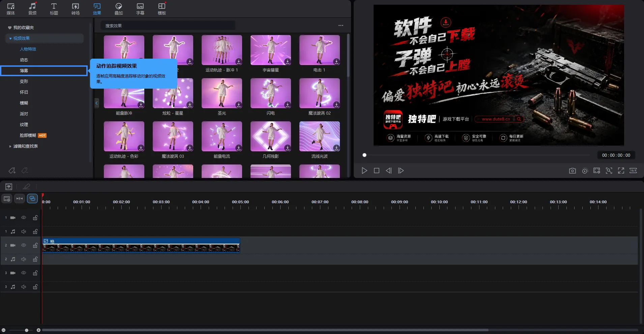The image size is (644, 334).
Task: Switch to the 转场 transitions tab
Action: [x=76, y=9]
